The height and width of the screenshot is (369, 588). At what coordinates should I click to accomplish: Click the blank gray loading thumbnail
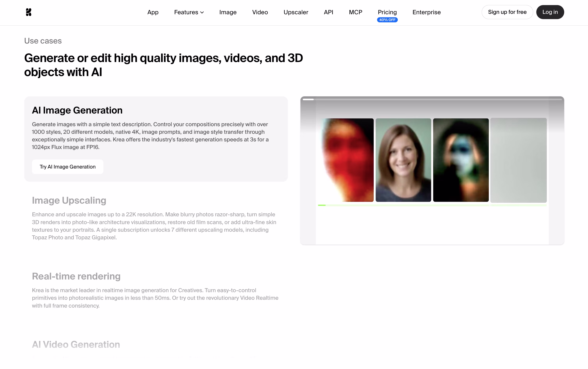[x=518, y=160]
